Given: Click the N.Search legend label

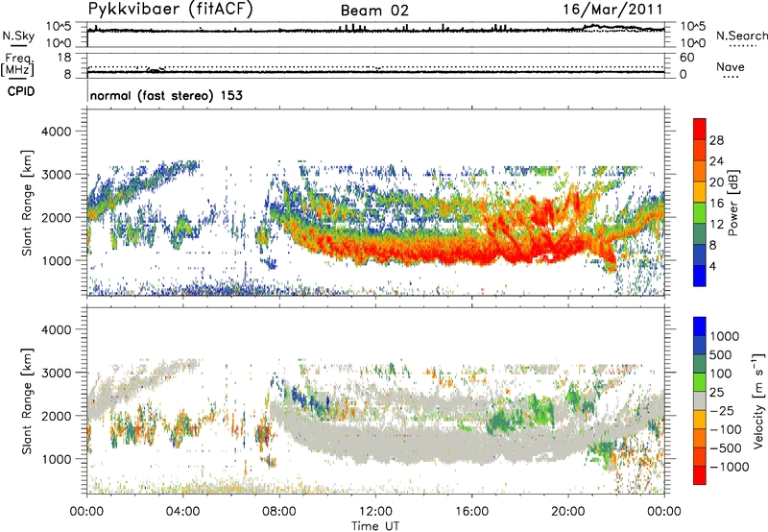Looking at the screenshot, I should click(741, 36).
